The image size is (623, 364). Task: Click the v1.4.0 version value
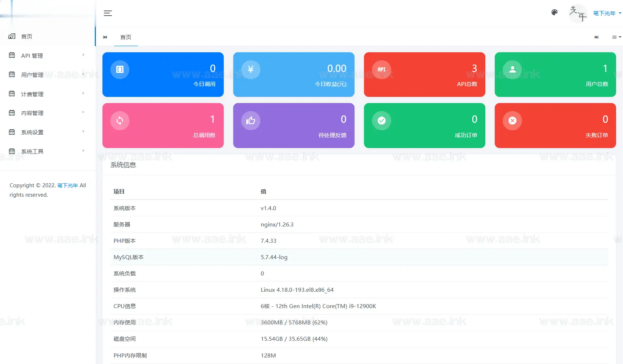pyautogui.click(x=268, y=208)
